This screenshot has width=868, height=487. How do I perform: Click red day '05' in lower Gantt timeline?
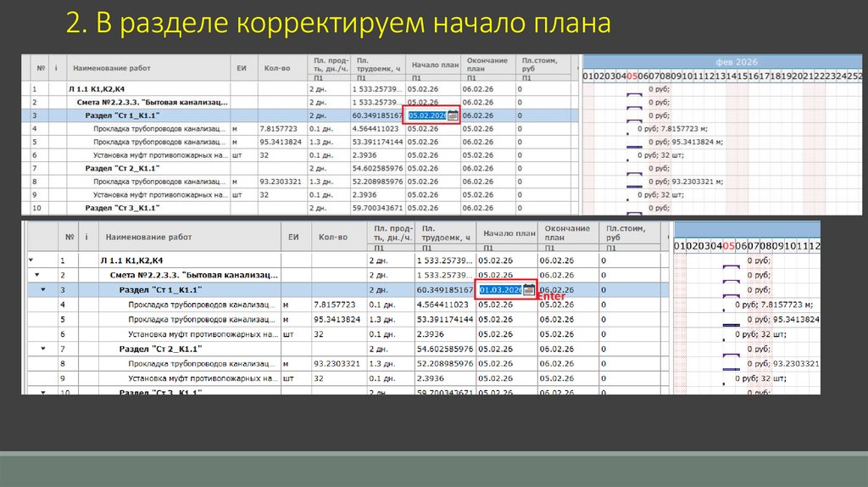point(728,245)
